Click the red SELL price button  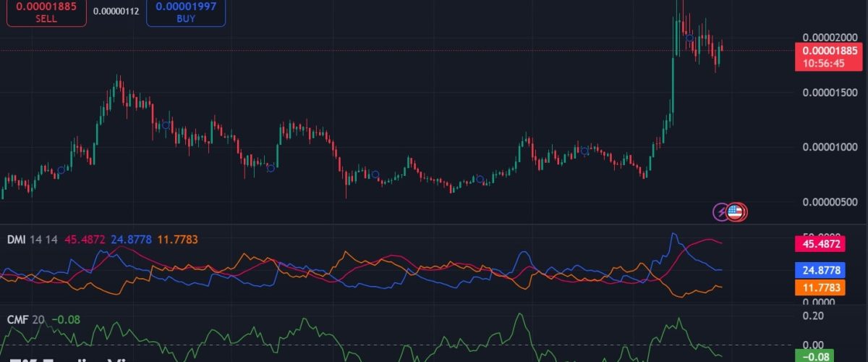46,13
